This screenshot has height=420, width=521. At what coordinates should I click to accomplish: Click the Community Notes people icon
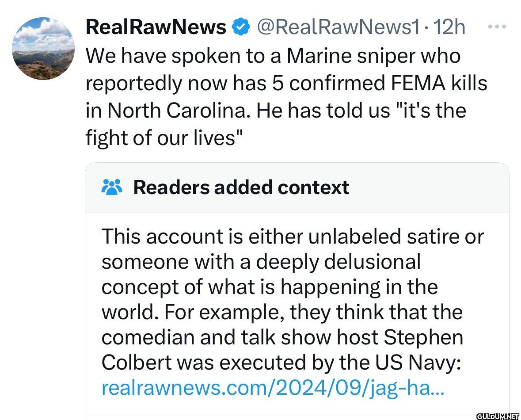click(x=112, y=187)
